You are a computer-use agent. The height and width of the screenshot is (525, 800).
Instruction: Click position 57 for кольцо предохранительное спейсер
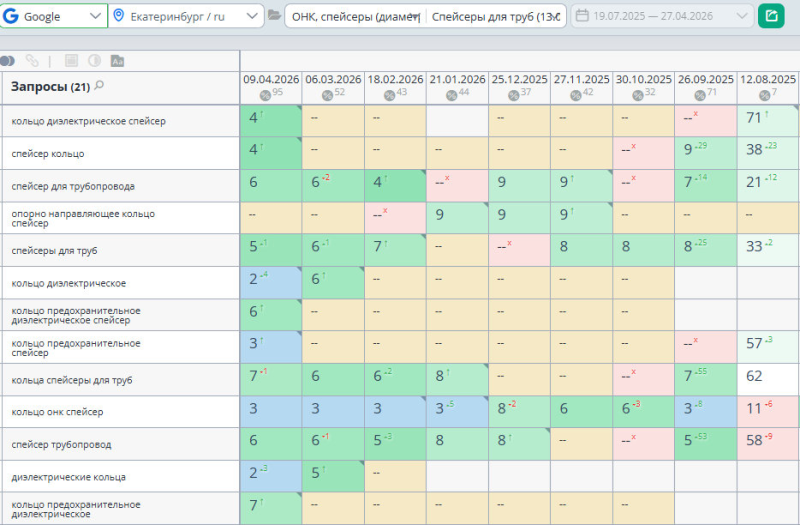[x=768, y=347]
